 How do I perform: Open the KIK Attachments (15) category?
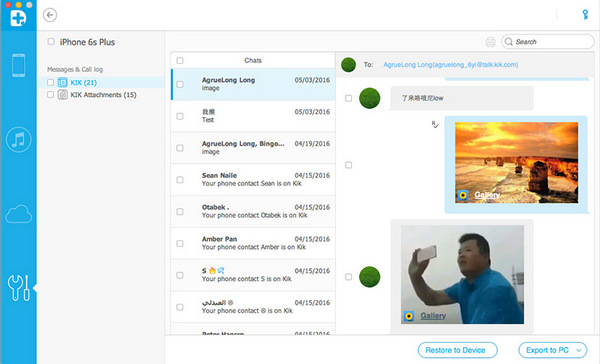(103, 95)
